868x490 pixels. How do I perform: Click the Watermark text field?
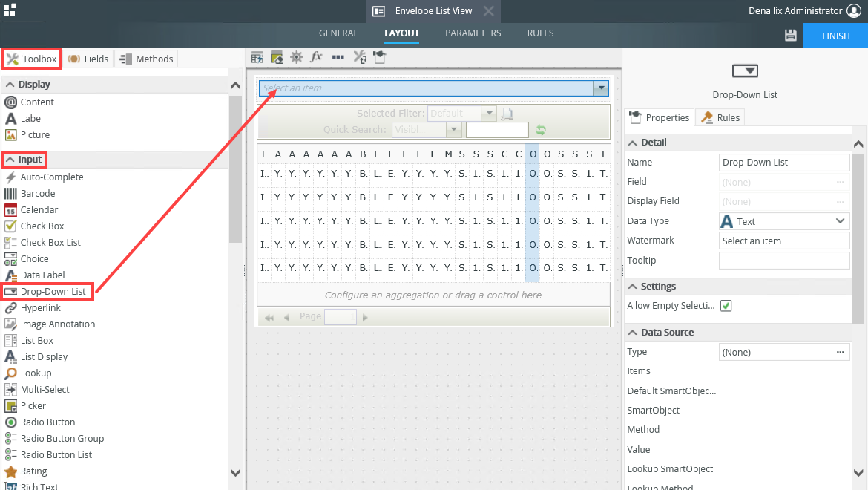coord(783,241)
